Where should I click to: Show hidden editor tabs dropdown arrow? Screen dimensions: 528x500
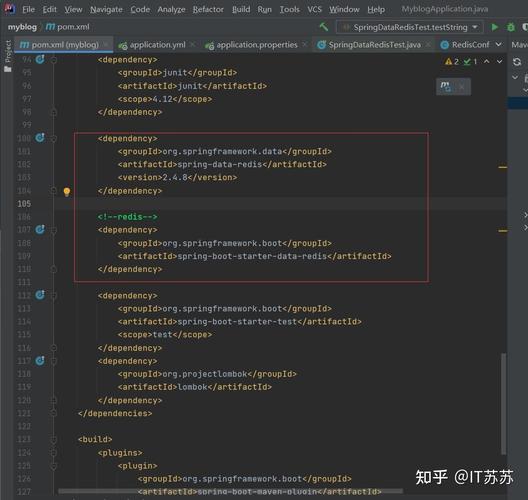pyautogui.click(x=499, y=44)
